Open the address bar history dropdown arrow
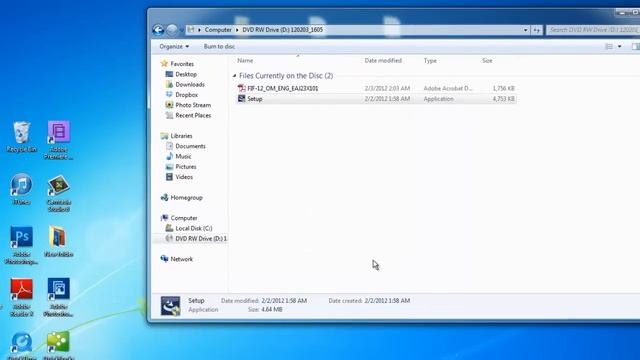Viewport: 640px width, 360px height. click(525, 30)
